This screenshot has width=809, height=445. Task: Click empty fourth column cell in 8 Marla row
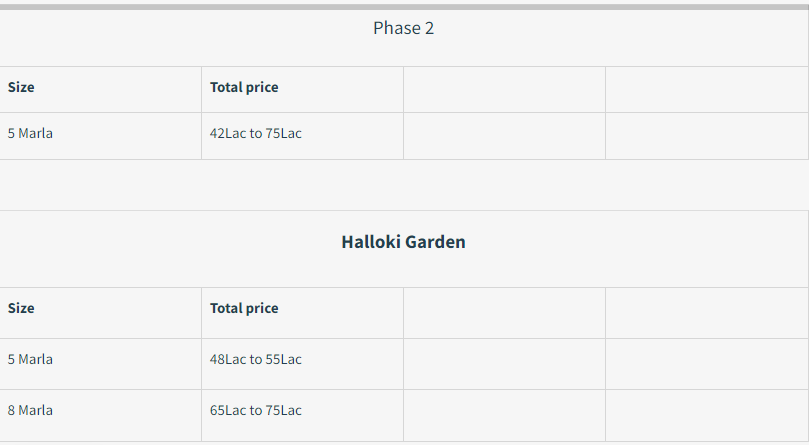coord(707,416)
